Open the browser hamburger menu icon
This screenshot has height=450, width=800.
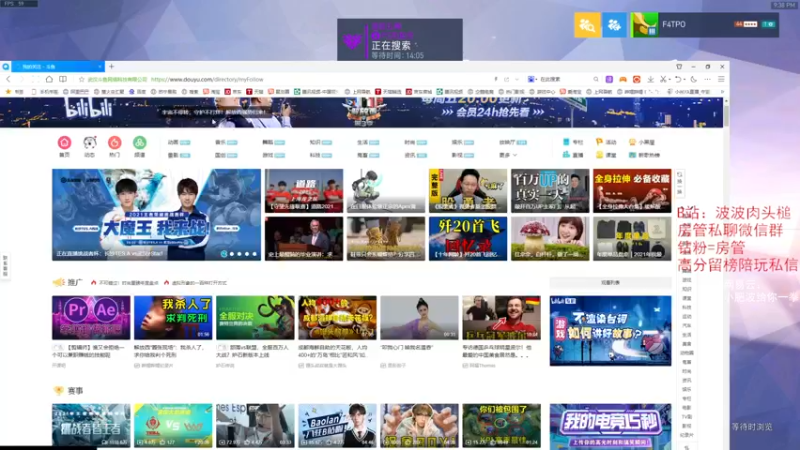pos(721,79)
